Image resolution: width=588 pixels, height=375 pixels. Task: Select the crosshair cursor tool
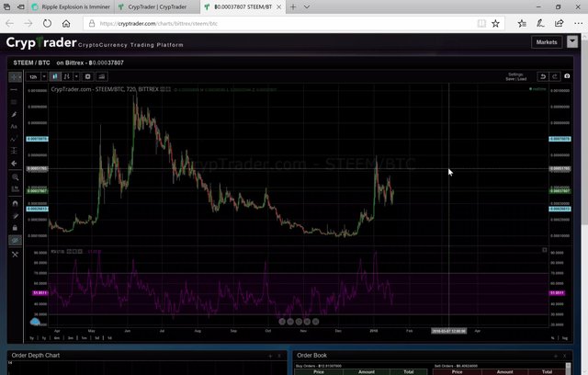pyautogui.click(x=15, y=77)
